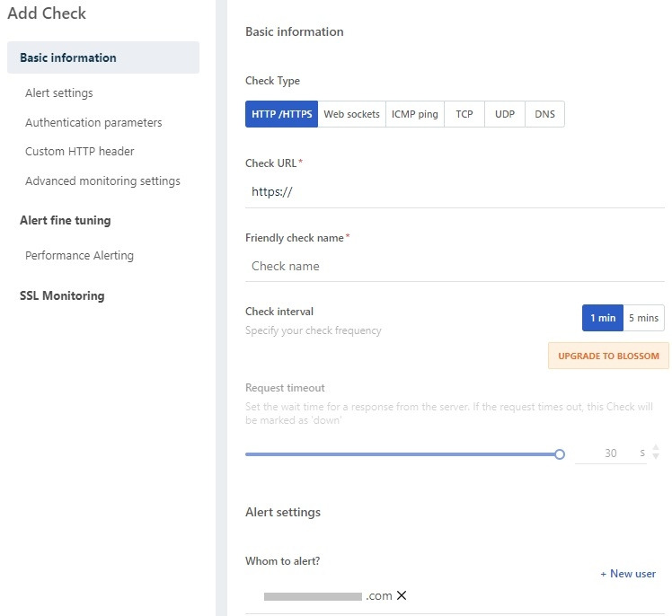The height and width of the screenshot is (616, 672).
Task: Click Upgrade to Blossom button
Action: tap(608, 356)
